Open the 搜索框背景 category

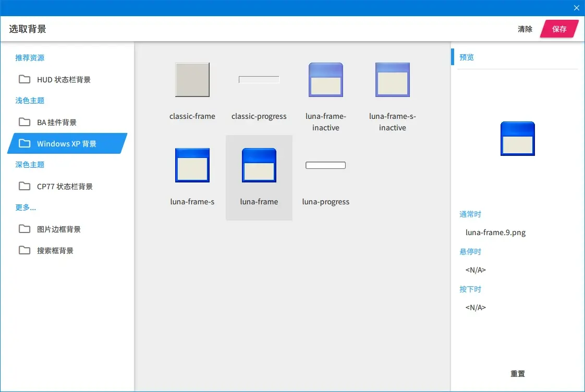click(67, 250)
